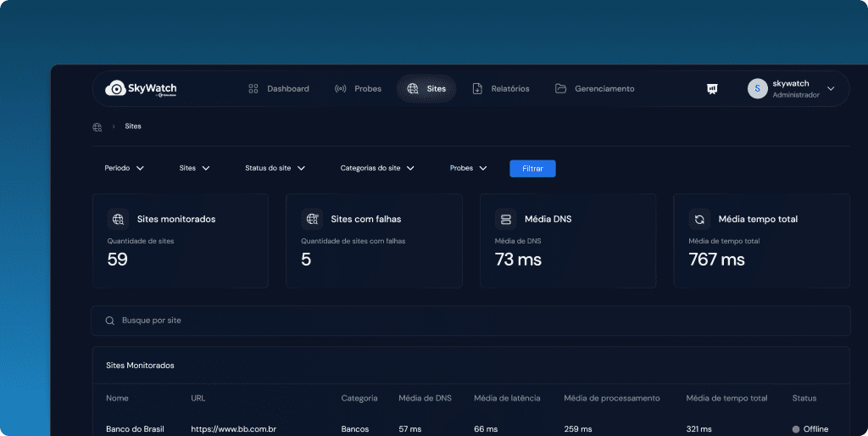Screen dimensions: 868x436
Task: Expand the Status do site dropdown
Action: click(x=275, y=168)
